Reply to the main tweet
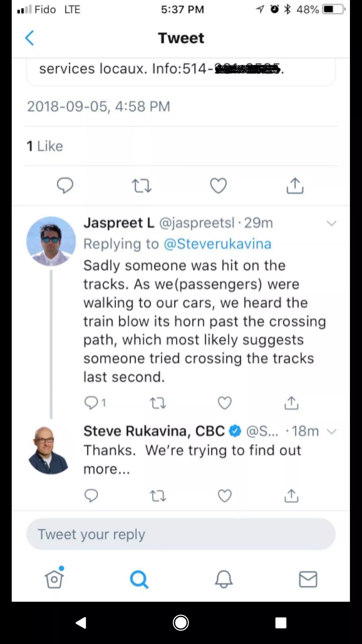The image size is (362, 644). click(65, 185)
